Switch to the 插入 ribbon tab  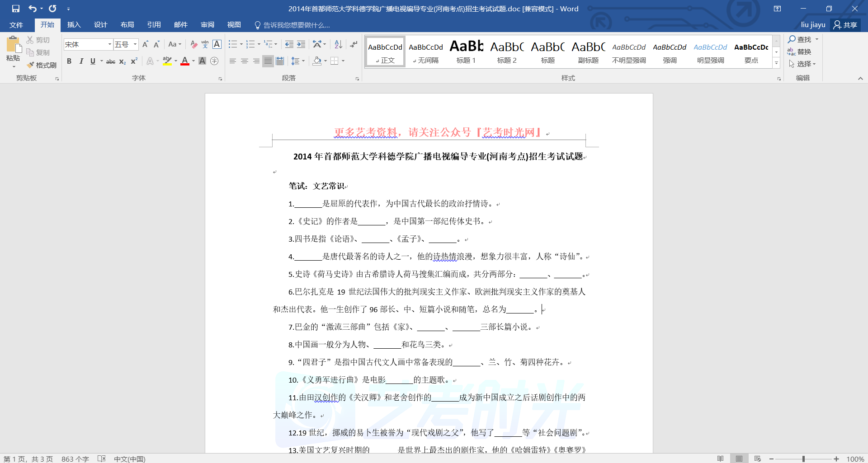pos(74,25)
